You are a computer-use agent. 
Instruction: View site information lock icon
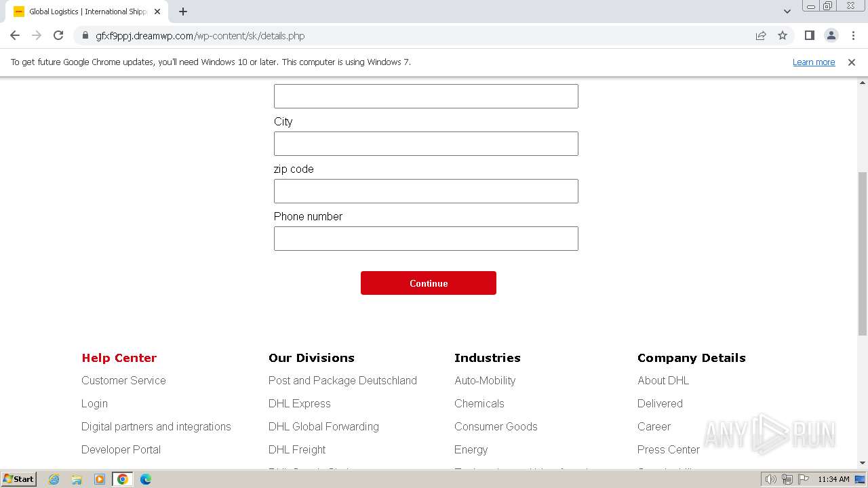85,36
